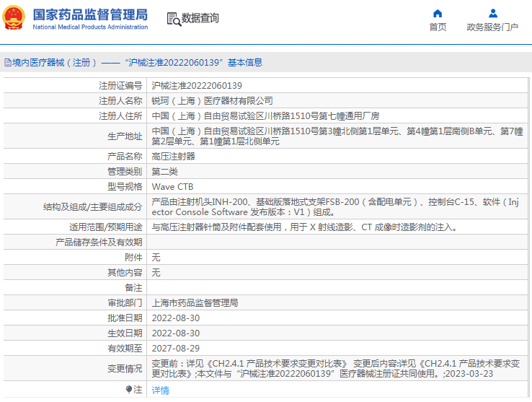Click the 有效期至 label

point(125,349)
